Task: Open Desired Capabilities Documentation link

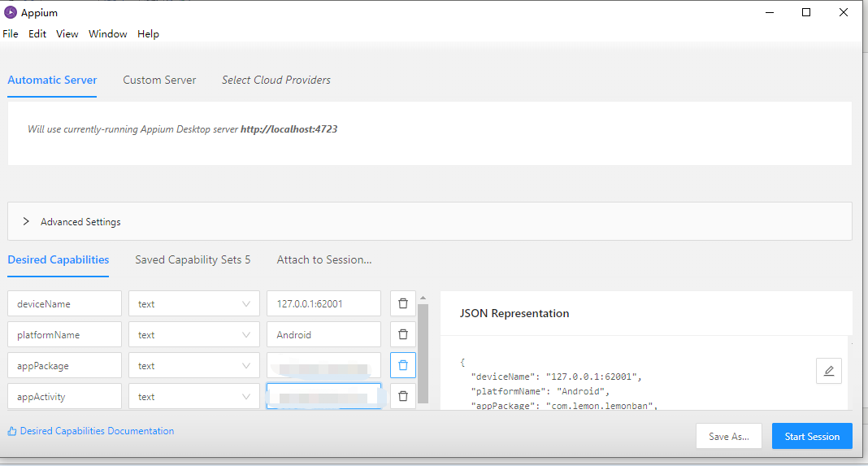Action: coord(97,431)
